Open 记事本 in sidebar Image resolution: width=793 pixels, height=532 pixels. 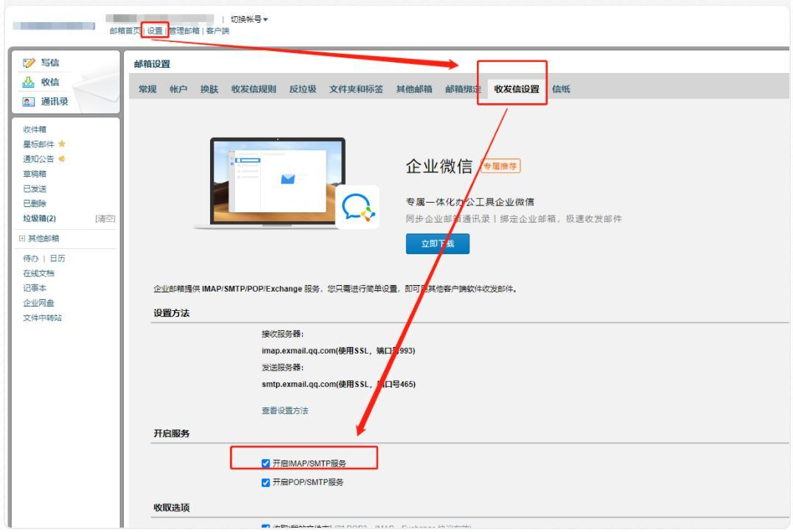pyautogui.click(x=35, y=288)
